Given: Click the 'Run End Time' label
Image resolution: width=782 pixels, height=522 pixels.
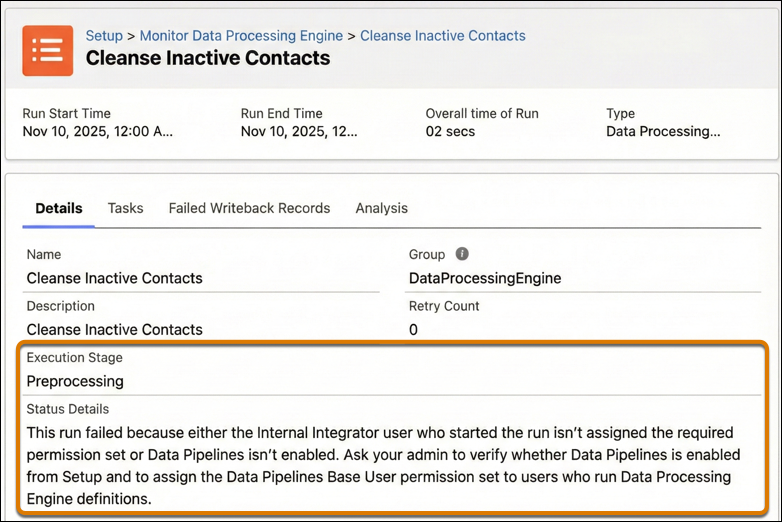Looking at the screenshot, I should point(281,114).
